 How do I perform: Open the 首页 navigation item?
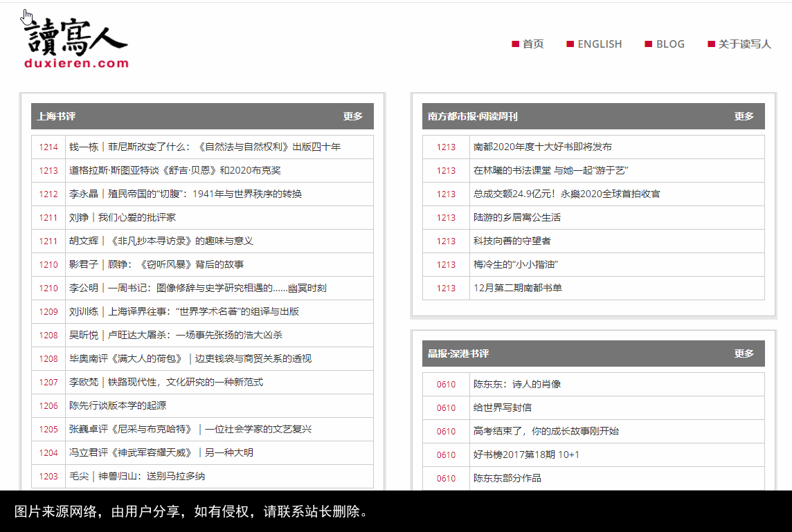coord(532,44)
